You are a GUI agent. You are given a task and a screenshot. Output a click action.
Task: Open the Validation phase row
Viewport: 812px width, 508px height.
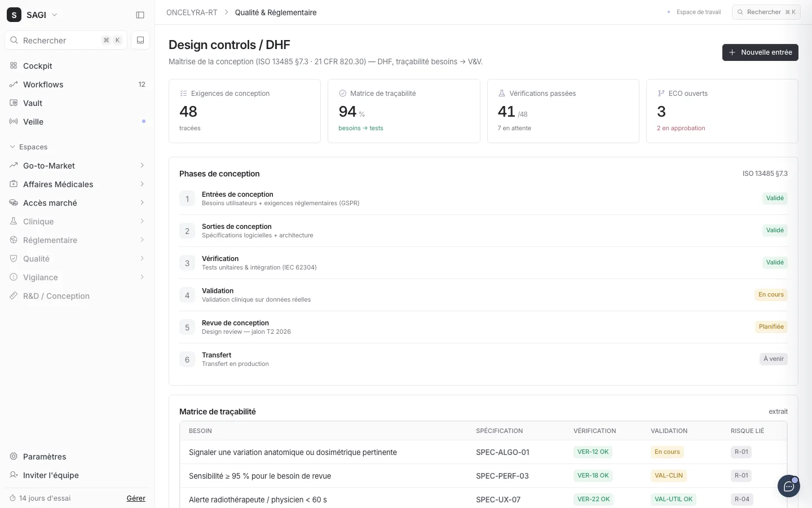point(483,295)
